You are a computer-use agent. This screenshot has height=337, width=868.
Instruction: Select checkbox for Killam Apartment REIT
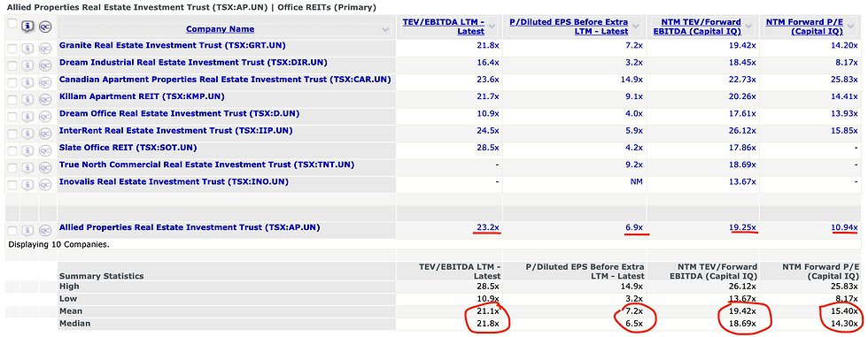click(12, 100)
